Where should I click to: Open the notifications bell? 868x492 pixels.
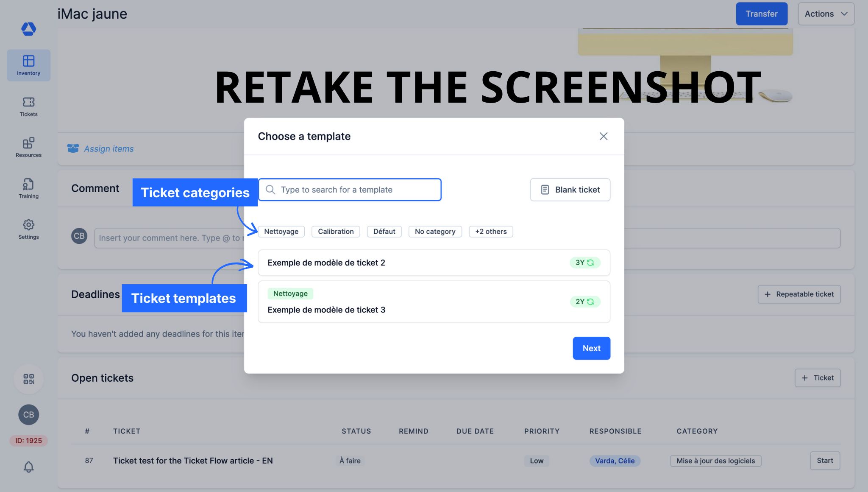coord(28,467)
